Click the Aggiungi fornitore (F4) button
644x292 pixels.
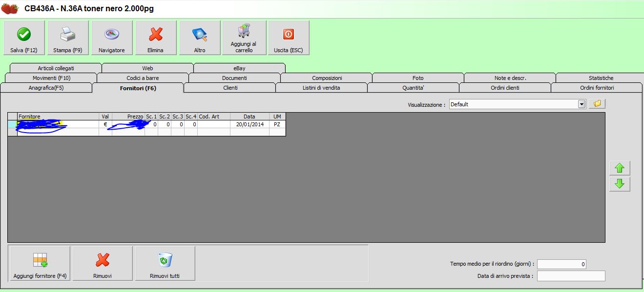coord(40,263)
